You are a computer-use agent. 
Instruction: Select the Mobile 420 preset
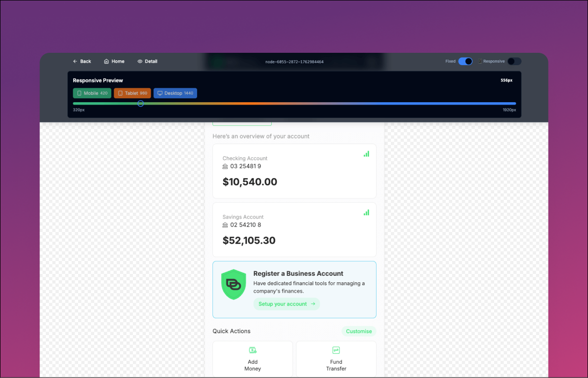[92, 93]
